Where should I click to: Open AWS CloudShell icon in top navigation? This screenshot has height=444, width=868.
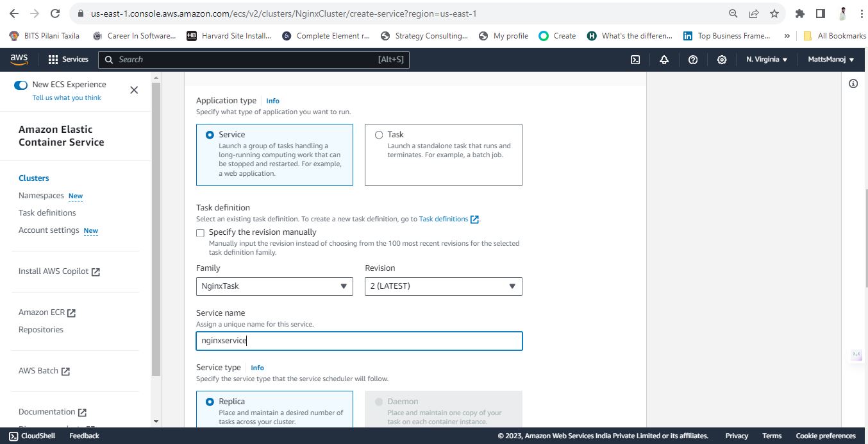pos(635,60)
